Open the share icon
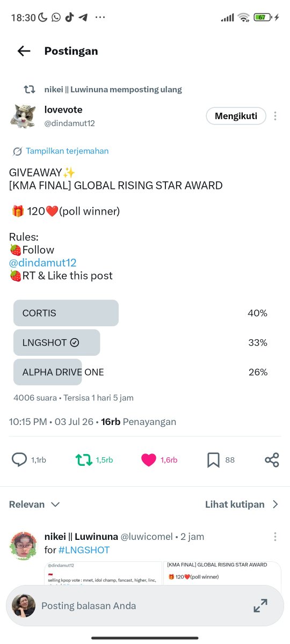The height and width of the screenshot is (644, 290). [x=272, y=460]
